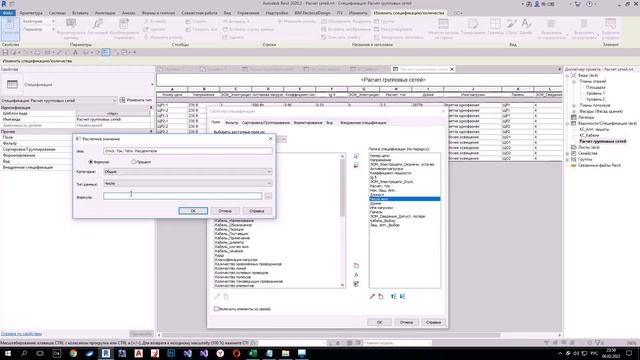Open the Категория dropdown in ribbon

click(x=38, y=21)
